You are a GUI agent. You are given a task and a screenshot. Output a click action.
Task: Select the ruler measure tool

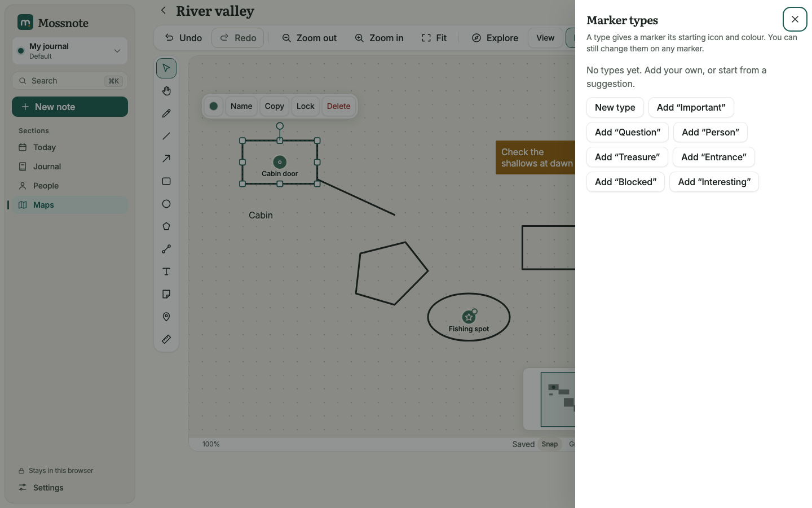[x=166, y=339]
